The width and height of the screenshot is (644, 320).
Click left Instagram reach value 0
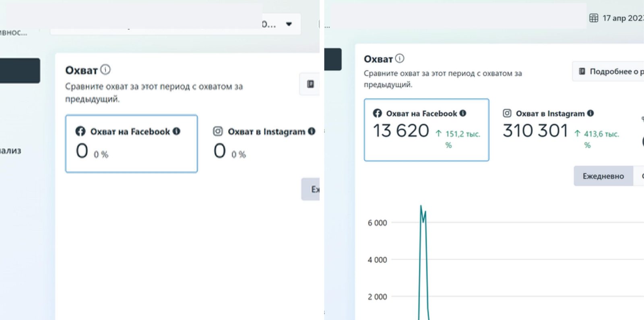220,151
